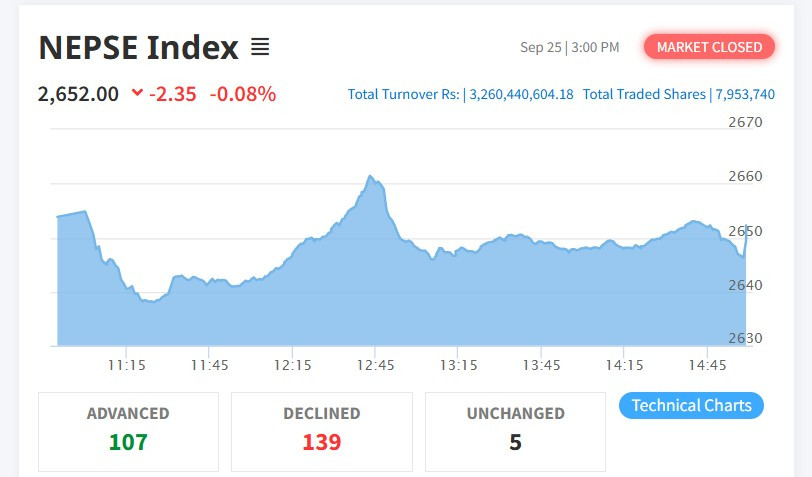812x477 pixels.
Task: Open the ADVANCED 107 stocks card
Action: pyautogui.click(x=128, y=431)
